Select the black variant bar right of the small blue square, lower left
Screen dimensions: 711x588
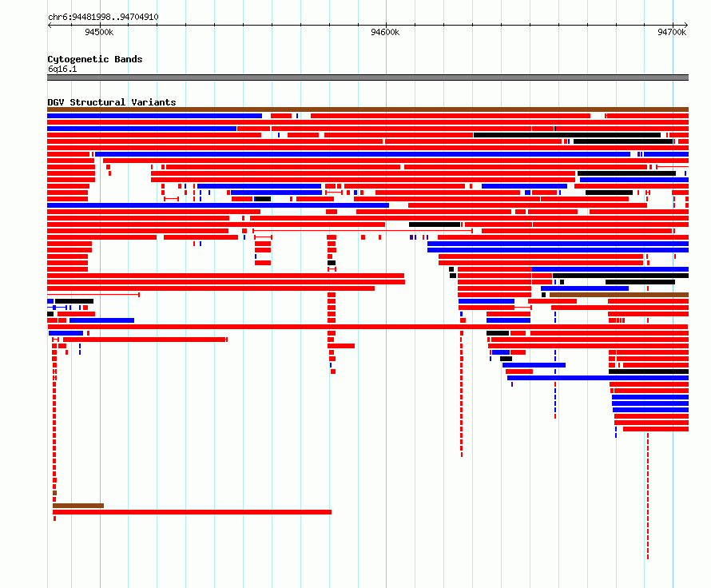(74, 301)
